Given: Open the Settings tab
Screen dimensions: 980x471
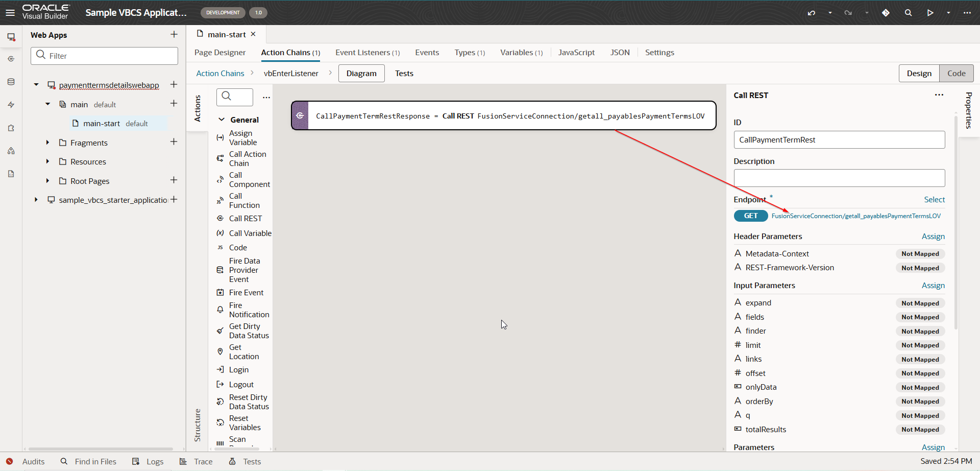Looking at the screenshot, I should 659,53.
